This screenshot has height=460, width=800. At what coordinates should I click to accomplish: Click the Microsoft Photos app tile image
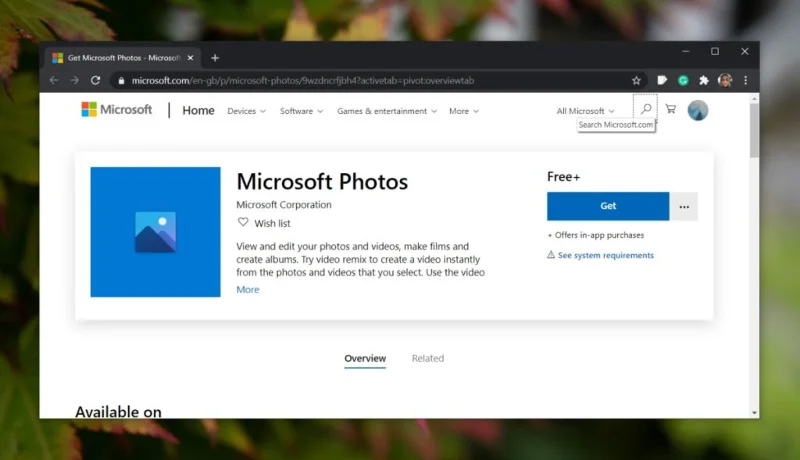pos(156,232)
